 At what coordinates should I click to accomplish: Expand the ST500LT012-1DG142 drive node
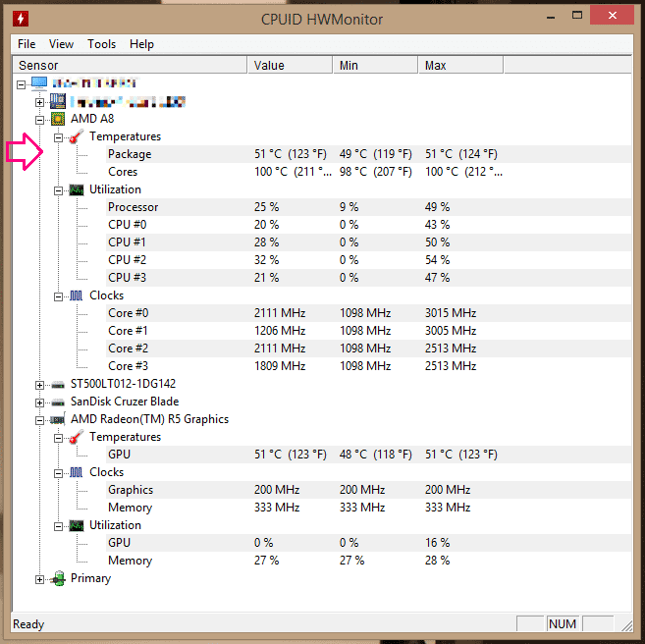click(x=40, y=384)
